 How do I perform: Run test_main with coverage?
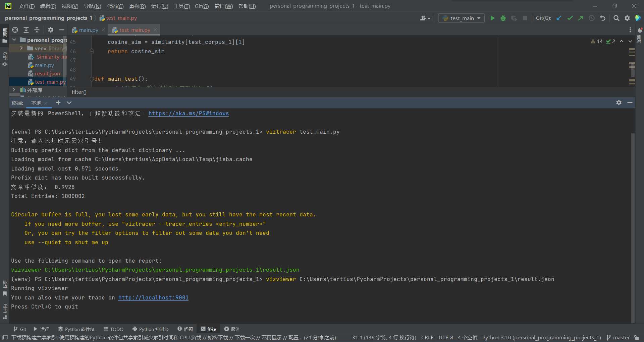pyautogui.click(x=514, y=18)
